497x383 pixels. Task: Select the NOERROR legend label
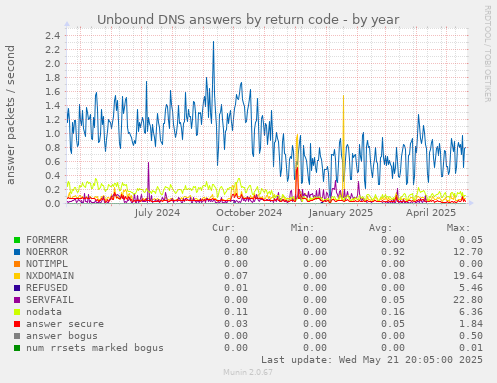point(47,252)
